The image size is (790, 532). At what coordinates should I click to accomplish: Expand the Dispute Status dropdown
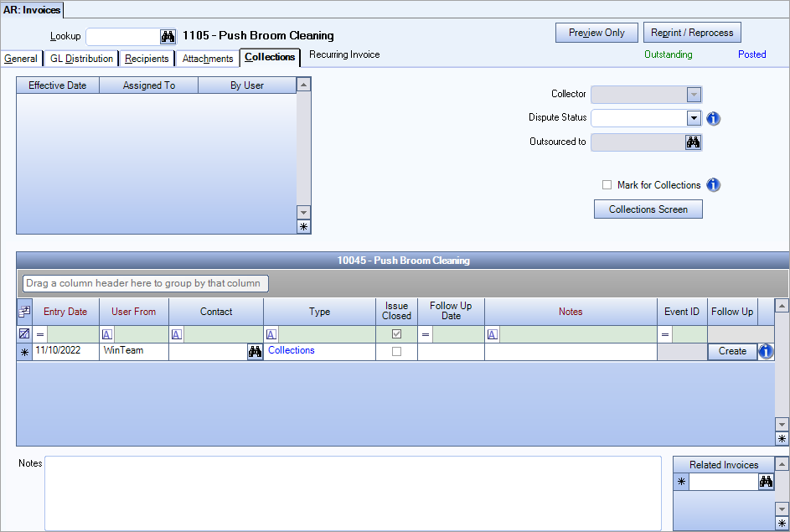(x=694, y=118)
